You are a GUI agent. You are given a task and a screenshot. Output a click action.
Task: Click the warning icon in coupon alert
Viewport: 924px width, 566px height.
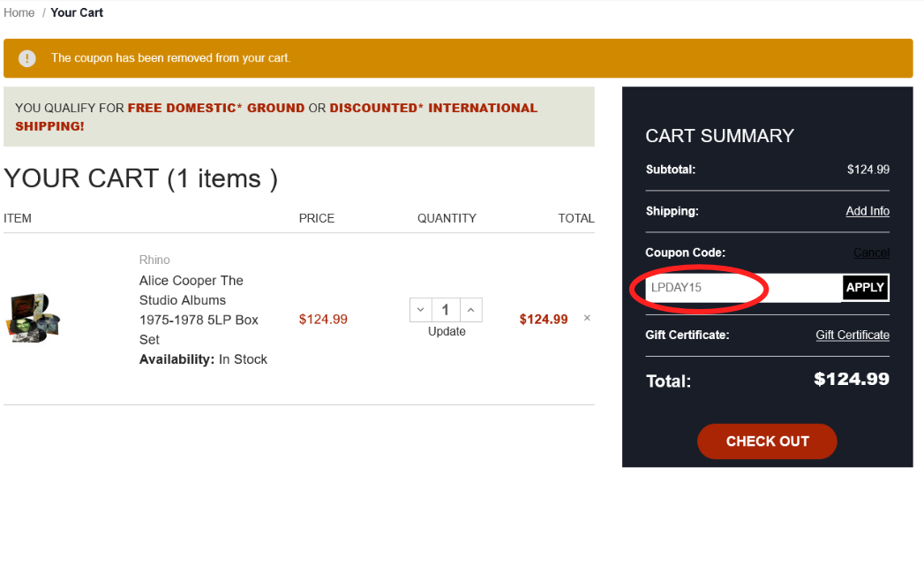(27, 58)
